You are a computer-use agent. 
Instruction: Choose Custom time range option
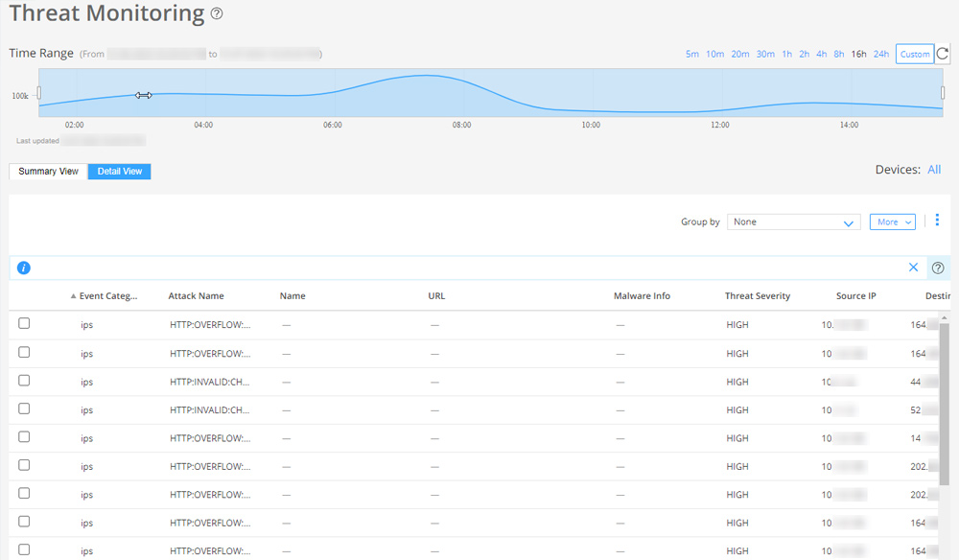[x=914, y=55]
